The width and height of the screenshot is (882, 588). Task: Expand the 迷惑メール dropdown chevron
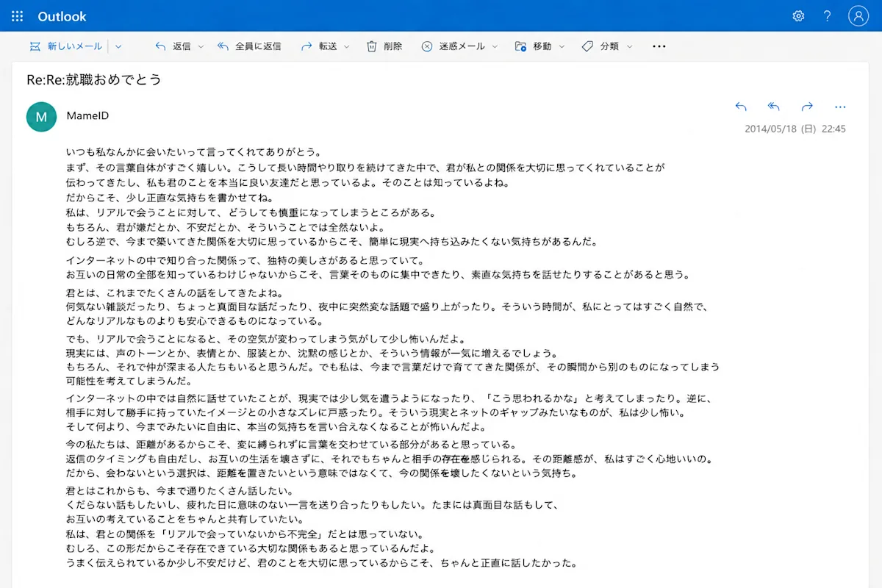(495, 46)
